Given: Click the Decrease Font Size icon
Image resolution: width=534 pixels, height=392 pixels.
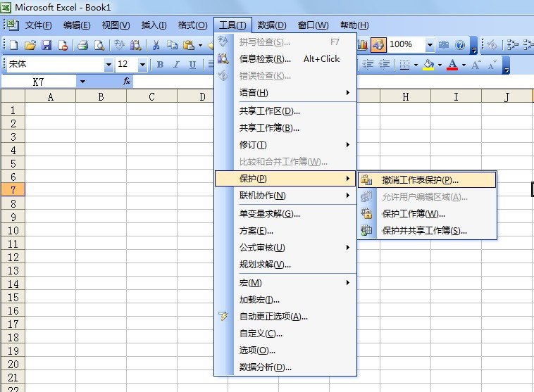Looking at the screenshot, I should (492, 64).
